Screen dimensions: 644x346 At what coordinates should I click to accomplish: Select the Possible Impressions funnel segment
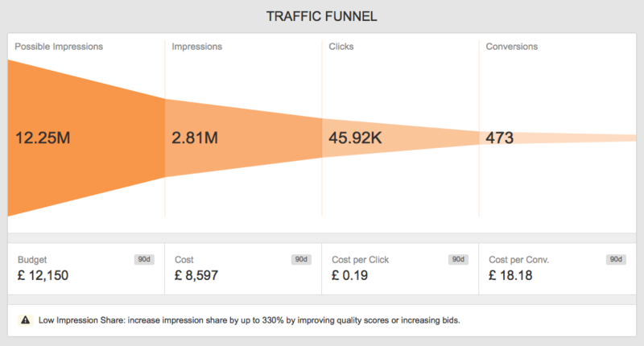86,138
